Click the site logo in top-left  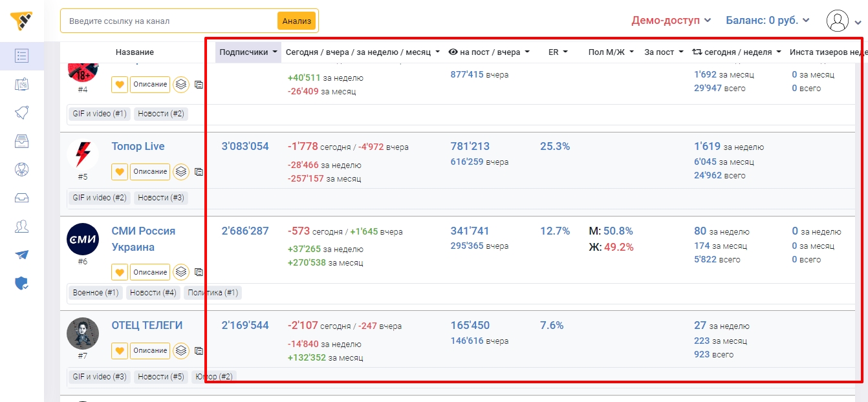tap(21, 21)
